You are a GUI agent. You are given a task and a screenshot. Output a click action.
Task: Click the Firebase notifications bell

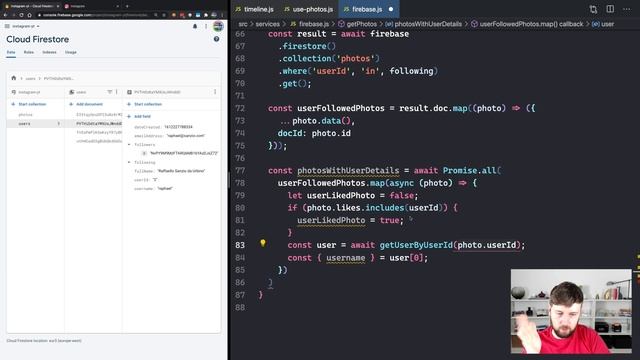195,26
